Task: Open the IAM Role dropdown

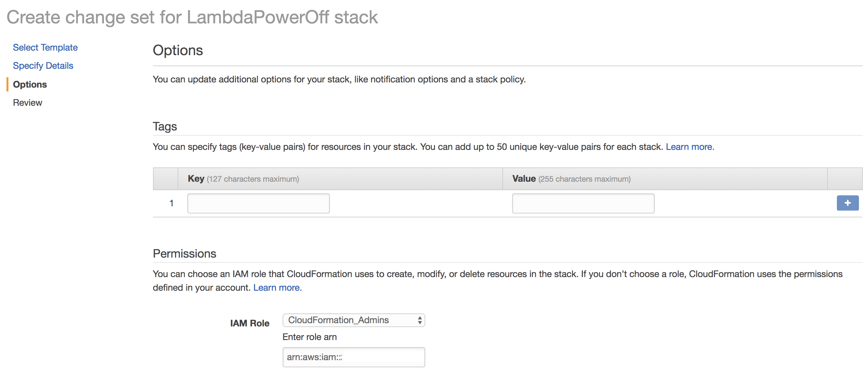Action: tap(350, 320)
